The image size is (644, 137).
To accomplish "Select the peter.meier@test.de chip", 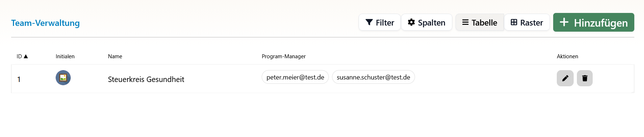I will pos(295,77).
